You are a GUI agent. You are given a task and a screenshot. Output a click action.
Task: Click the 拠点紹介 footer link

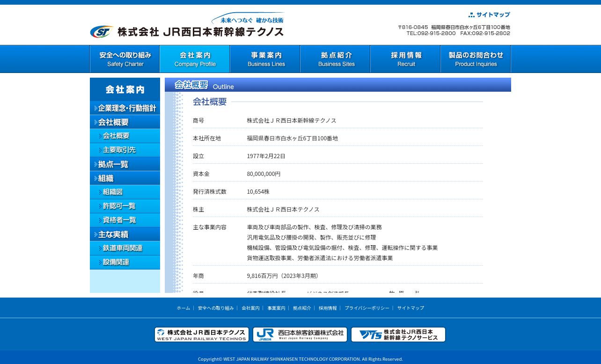(x=302, y=308)
